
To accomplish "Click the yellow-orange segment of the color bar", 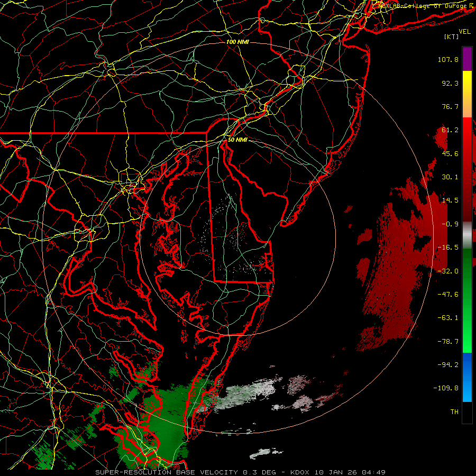I will point(467,94).
